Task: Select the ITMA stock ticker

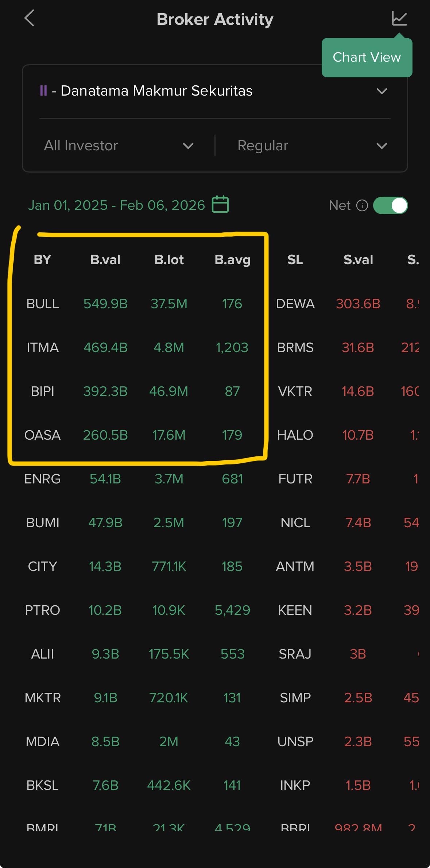Action: pyautogui.click(x=43, y=347)
